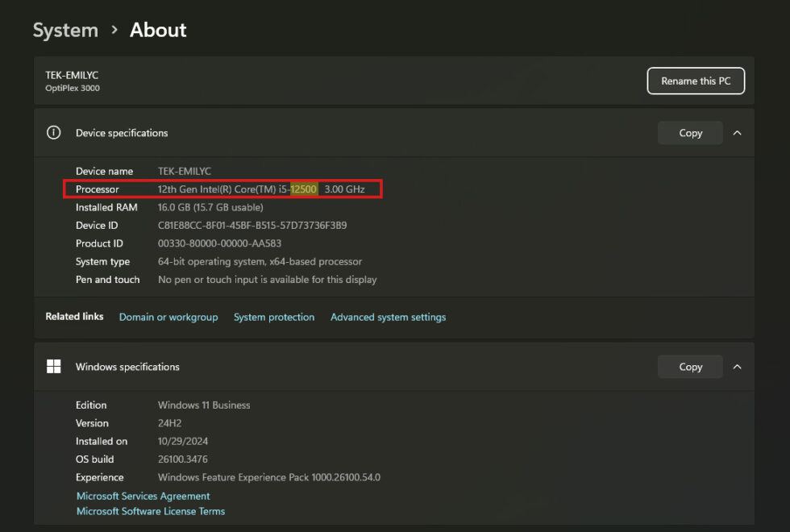Click the Product ID value

click(x=219, y=243)
